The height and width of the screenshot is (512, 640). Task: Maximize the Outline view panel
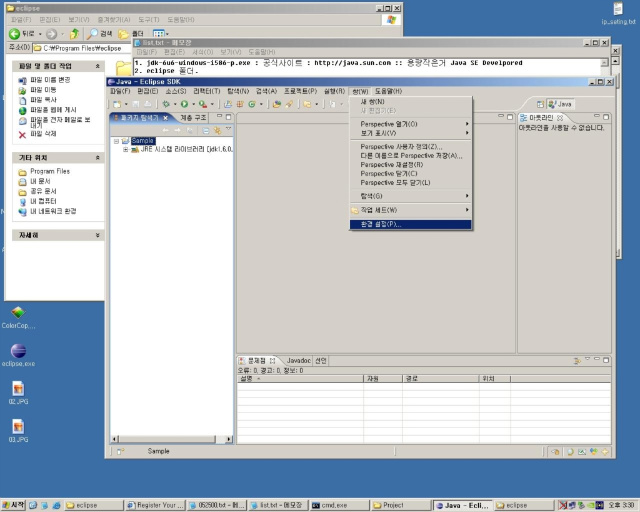click(606, 117)
